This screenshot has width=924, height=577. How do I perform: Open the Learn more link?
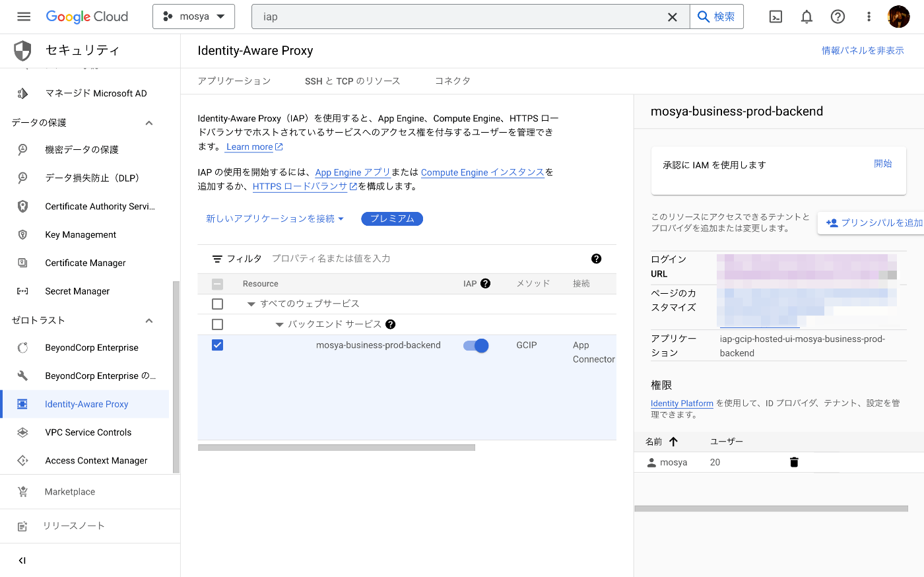point(254,147)
